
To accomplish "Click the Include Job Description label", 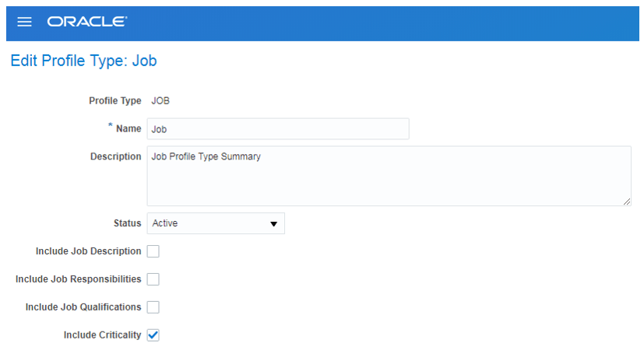I will pyautogui.click(x=88, y=251).
